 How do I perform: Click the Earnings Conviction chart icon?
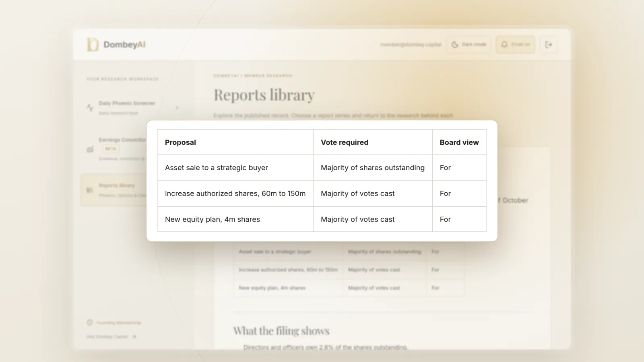point(90,149)
